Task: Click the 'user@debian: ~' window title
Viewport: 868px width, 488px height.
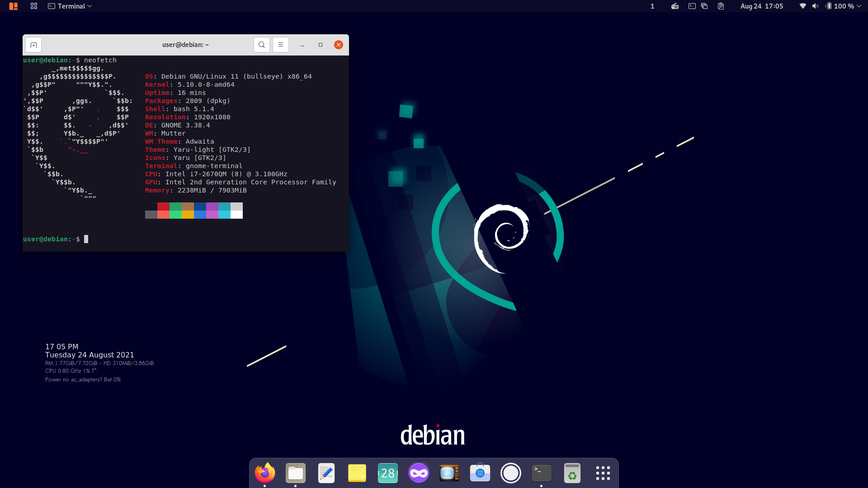Action: coord(185,45)
